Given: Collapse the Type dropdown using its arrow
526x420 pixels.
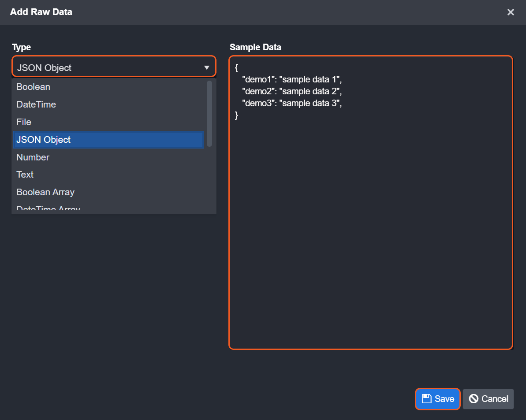Looking at the screenshot, I should pos(206,67).
